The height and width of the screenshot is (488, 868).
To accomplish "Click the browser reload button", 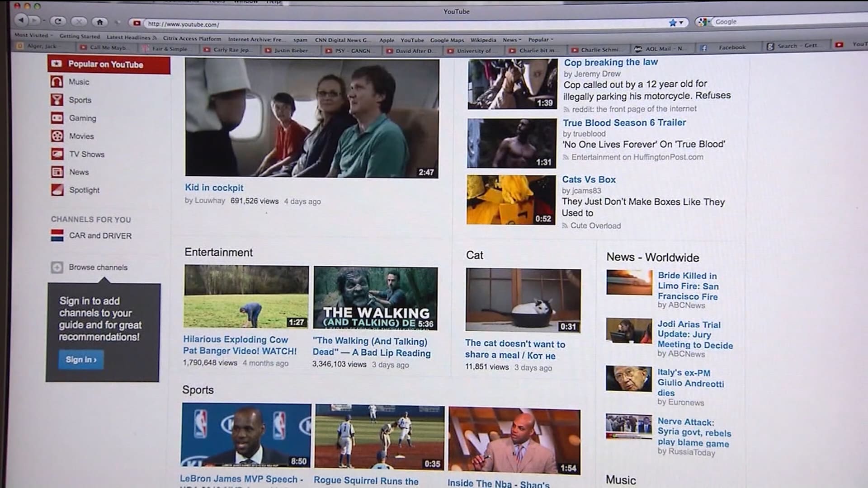I will pyautogui.click(x=58, y=21).
